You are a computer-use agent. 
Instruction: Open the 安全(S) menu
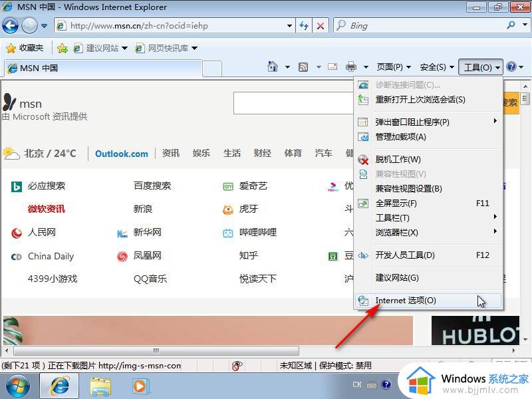(437, 67)
